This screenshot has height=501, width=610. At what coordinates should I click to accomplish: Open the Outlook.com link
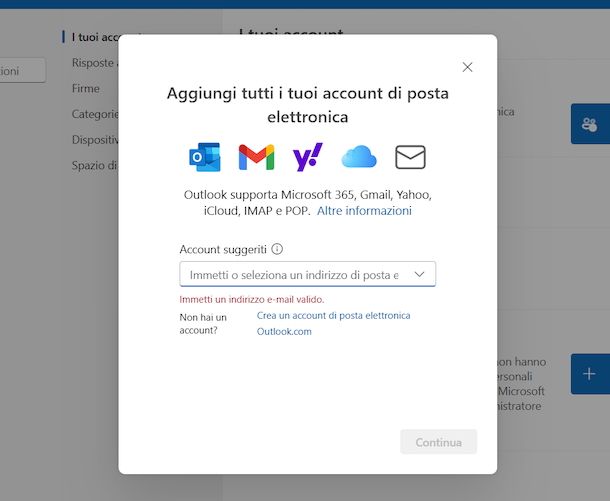pos(284,331)
